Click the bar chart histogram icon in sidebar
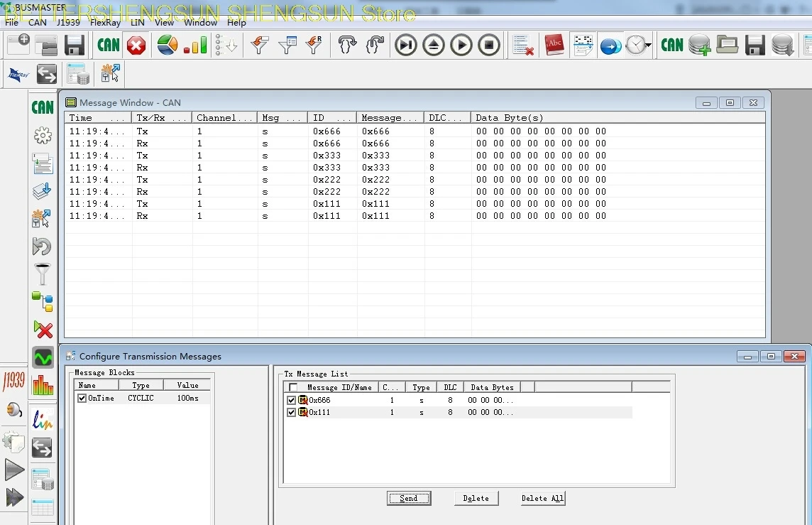This screenshot has height=525, width=812. tap(43, 385)
